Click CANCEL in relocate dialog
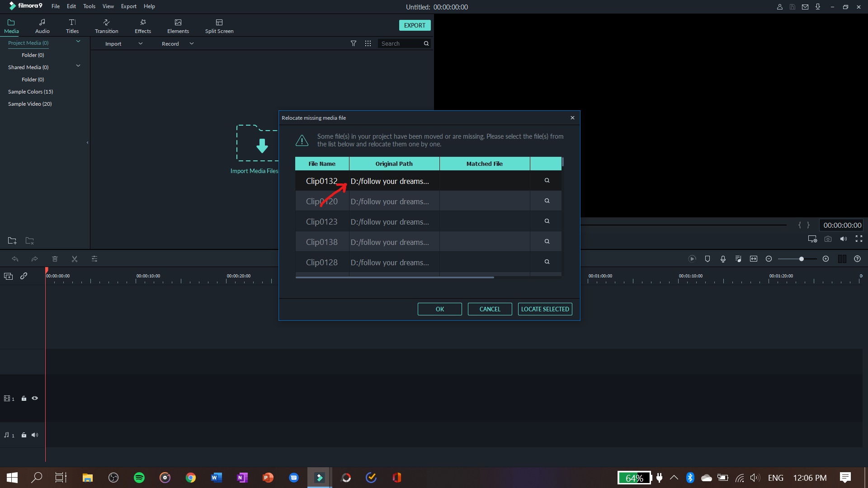 tap(490, 309)
